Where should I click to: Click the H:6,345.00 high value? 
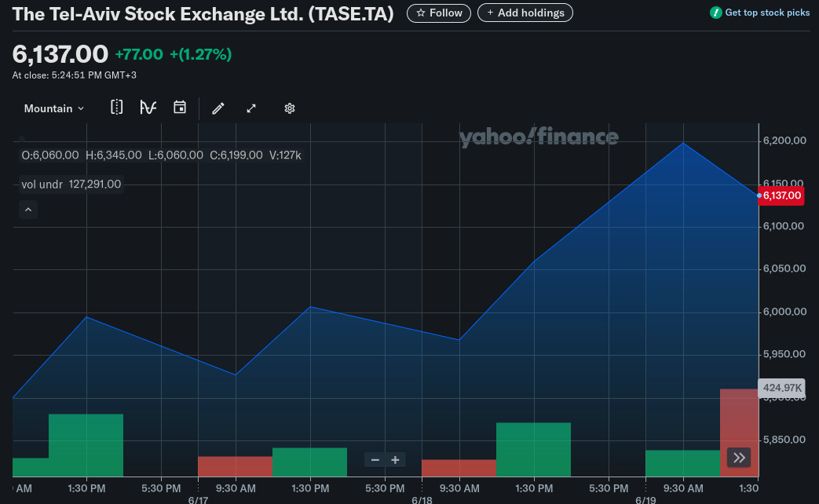point(113,155)
